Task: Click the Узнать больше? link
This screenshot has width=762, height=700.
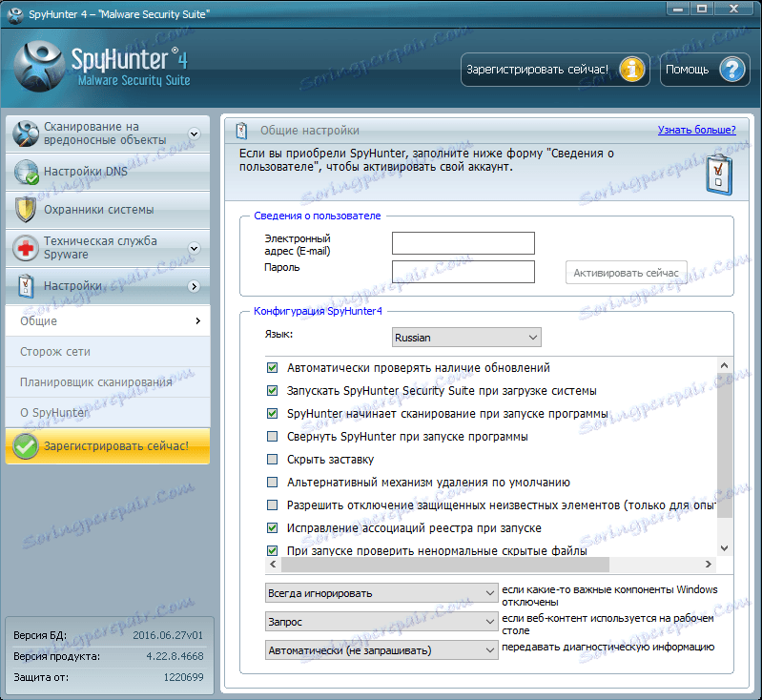Action: 696,130
